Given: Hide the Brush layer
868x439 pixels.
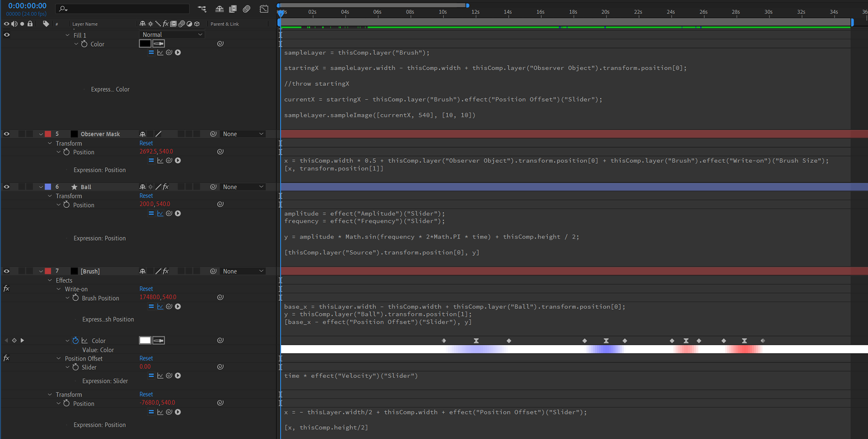Looking at the screenshot, I should click(x=7, y=271).
